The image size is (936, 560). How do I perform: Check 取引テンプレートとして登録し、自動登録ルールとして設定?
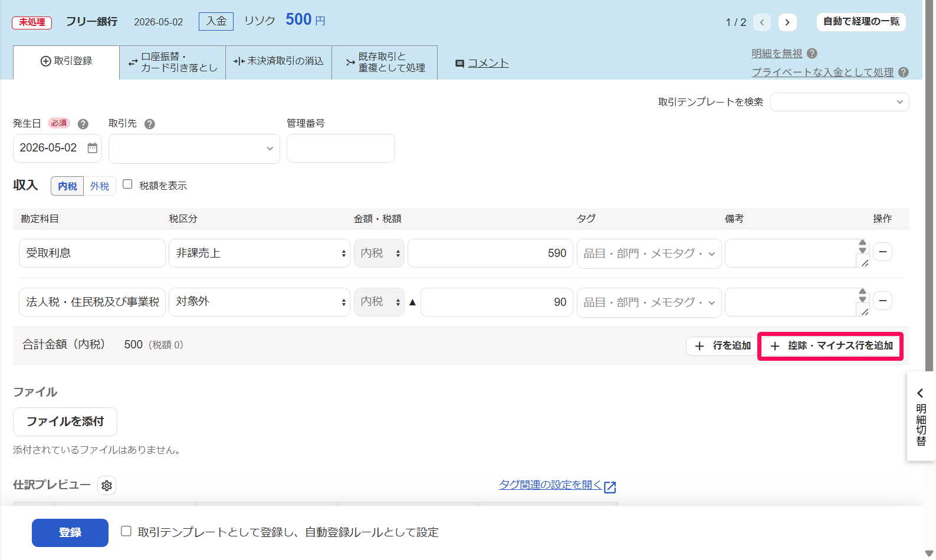click(x=126, y=531)
